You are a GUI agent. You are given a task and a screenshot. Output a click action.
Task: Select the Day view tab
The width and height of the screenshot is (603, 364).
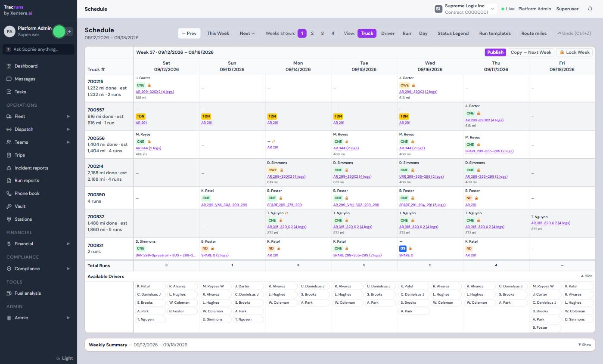point(423,33)
